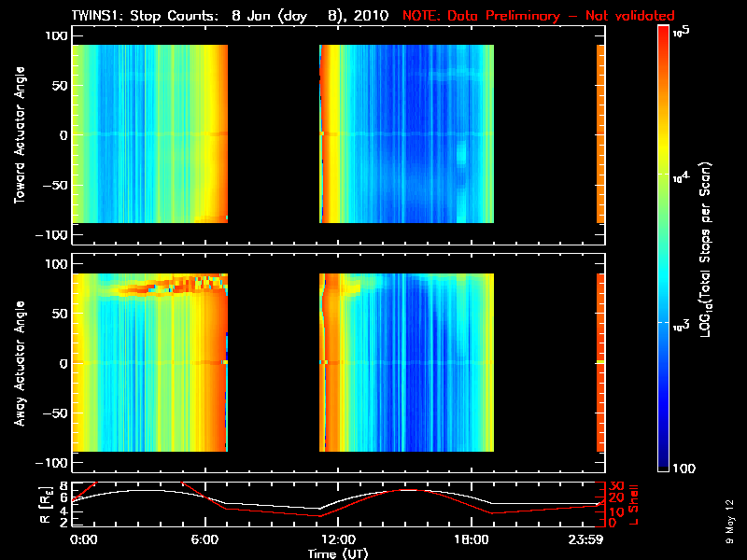Image resolution: width=747 pixels, height=560 pixels.
Task: Click the "12:00" time axis label
Action: [x=338, y=539]
